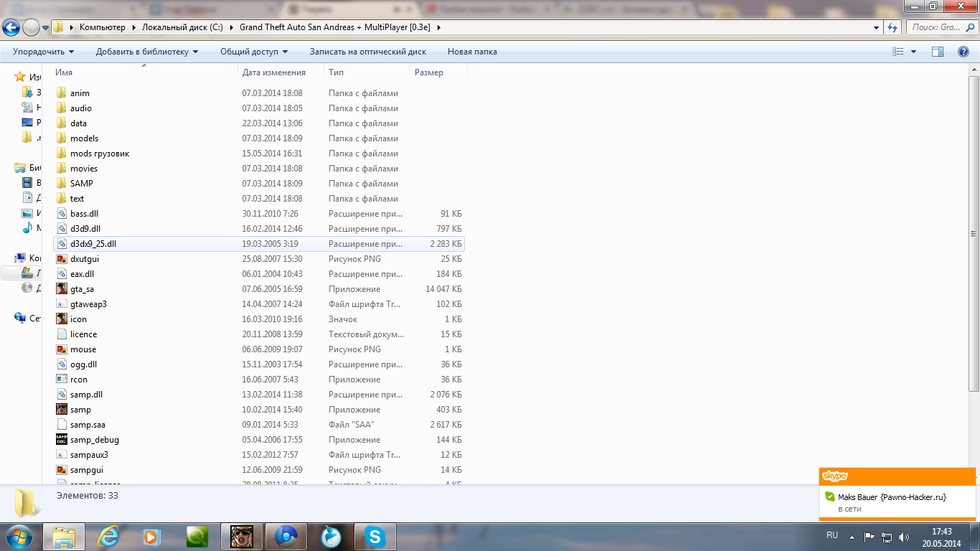Screen dimensions: 980x551
Task: Open the address bar history dropdown
Action: pos(877,27)
